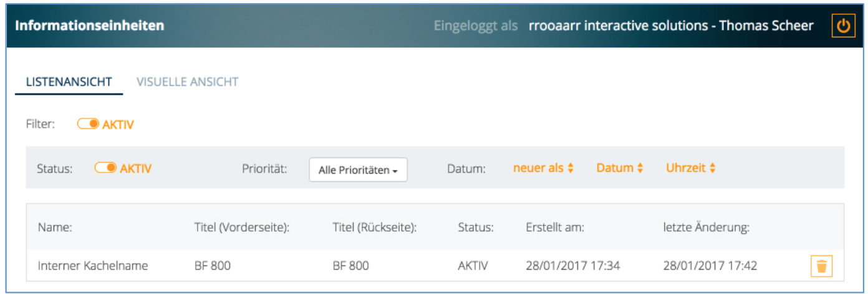
Task: Sort by the Name column header
Action: coord(55,227)
